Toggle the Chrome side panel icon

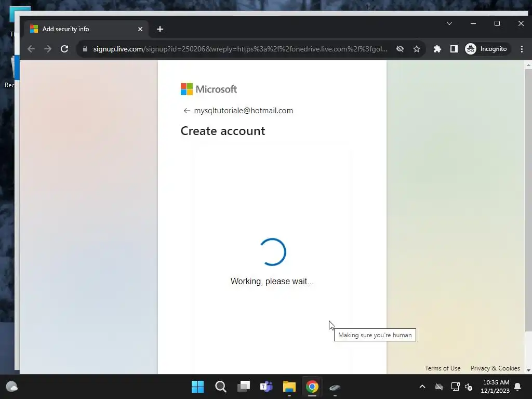454,49
